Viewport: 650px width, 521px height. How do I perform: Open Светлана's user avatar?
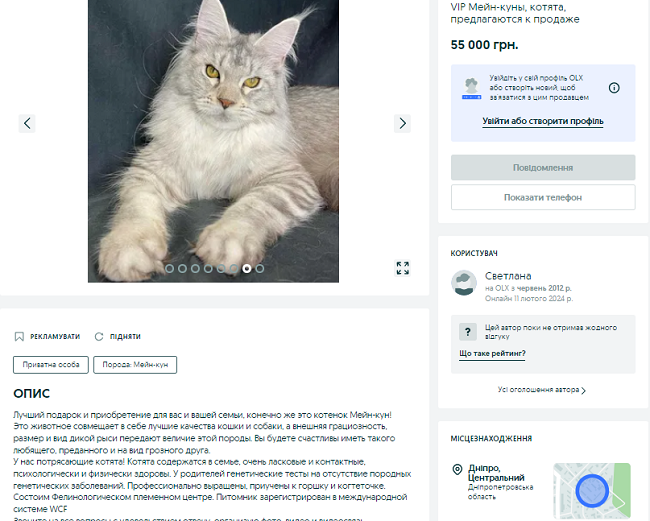464,283
